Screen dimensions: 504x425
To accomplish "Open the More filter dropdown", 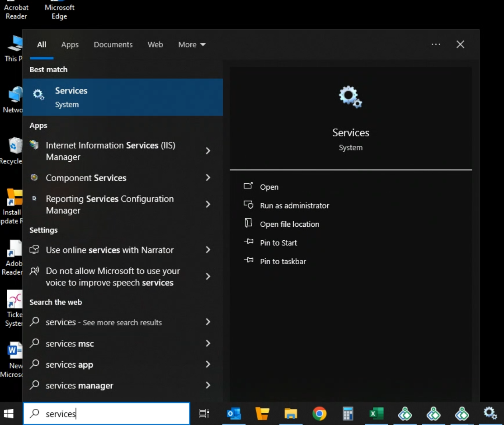I will tap(192, 45).
